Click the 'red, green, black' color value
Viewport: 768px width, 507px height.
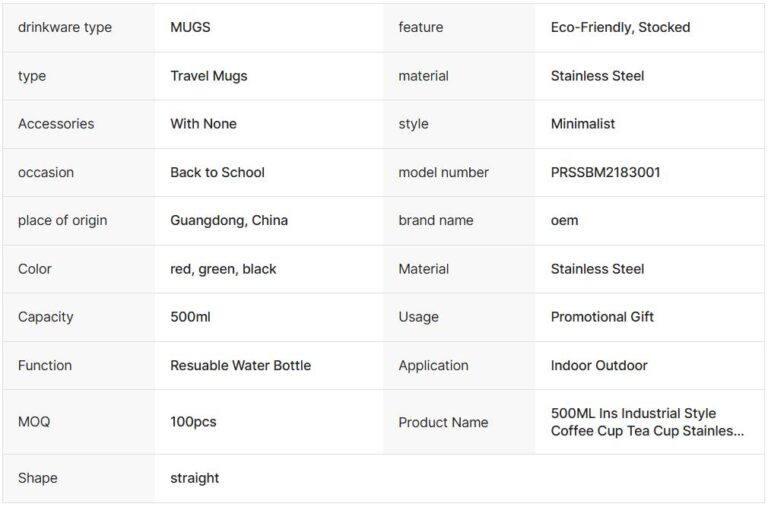tap(223, 269)
